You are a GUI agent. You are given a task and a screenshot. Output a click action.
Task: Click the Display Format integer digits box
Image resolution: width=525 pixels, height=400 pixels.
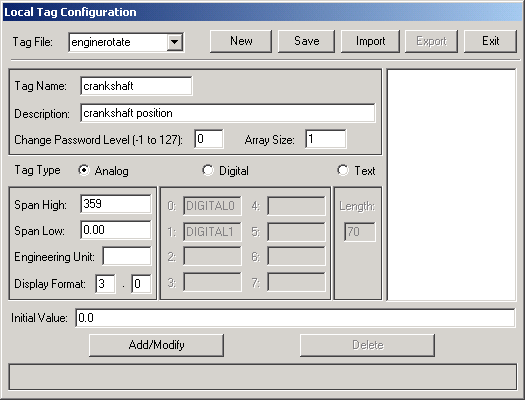pyautogui.click(x=105, y=284)
